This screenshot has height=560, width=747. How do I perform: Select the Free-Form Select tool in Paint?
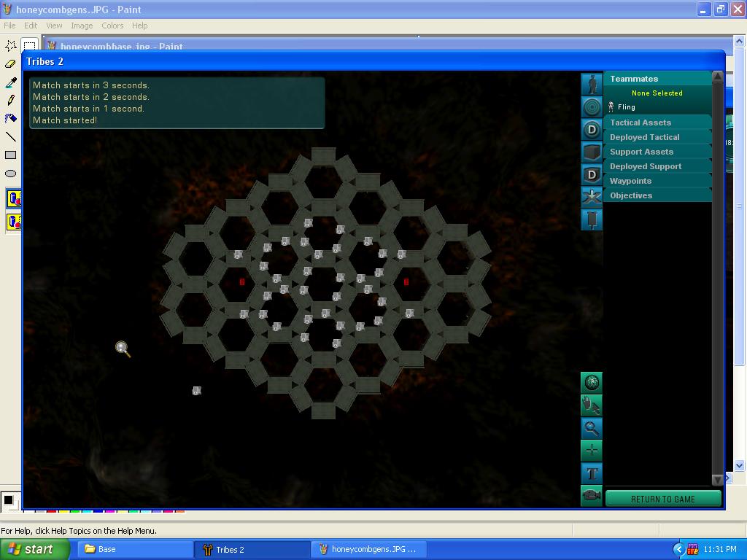(x=10, y=45)
